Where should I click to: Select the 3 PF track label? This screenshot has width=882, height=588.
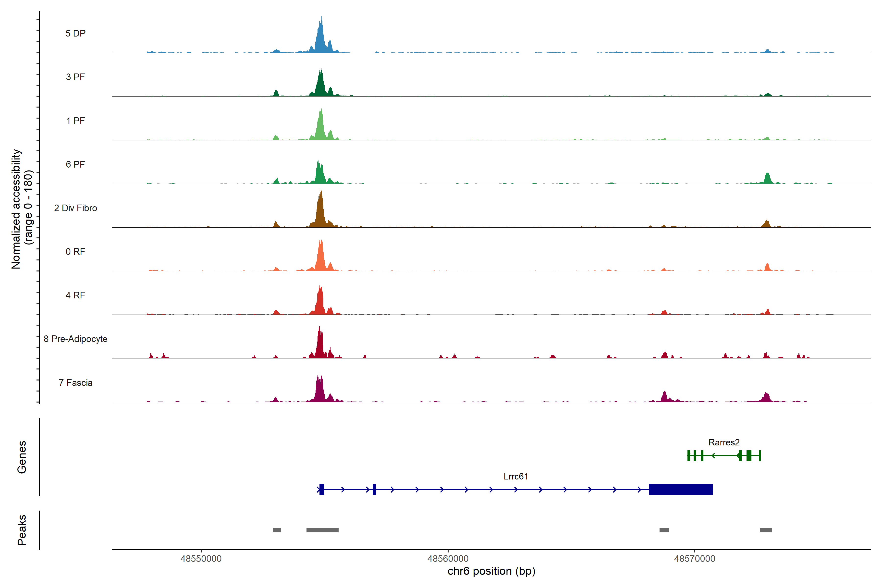[75, 77]
